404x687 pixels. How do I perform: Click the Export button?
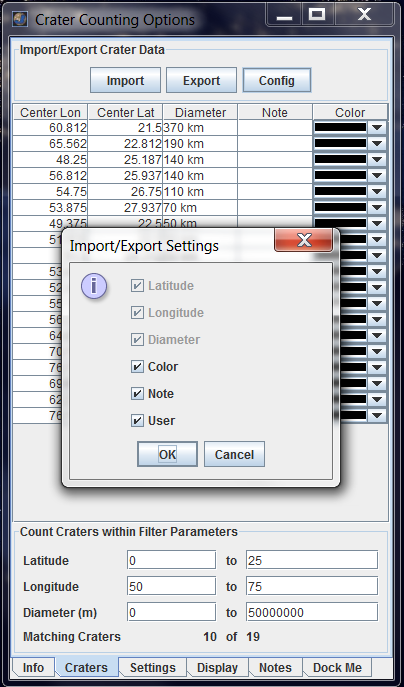tap(202, 81)
